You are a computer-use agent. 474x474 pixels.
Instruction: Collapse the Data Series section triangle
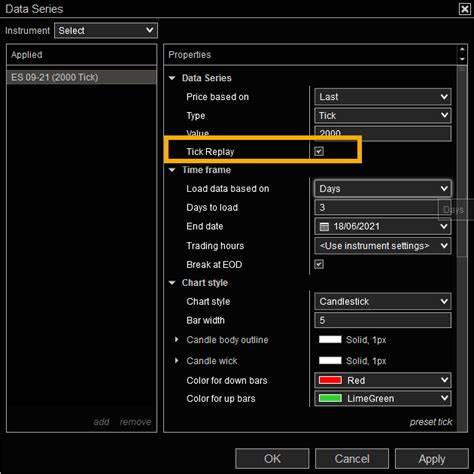coord(172,78)
